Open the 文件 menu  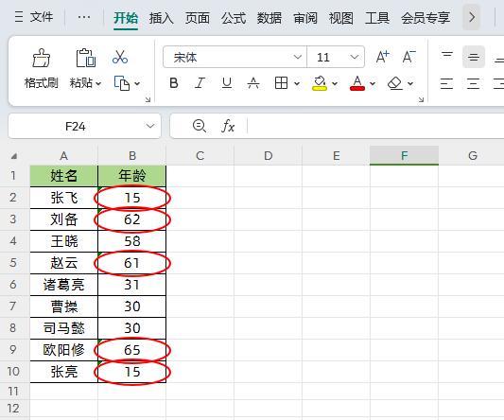tap(34, 17)
